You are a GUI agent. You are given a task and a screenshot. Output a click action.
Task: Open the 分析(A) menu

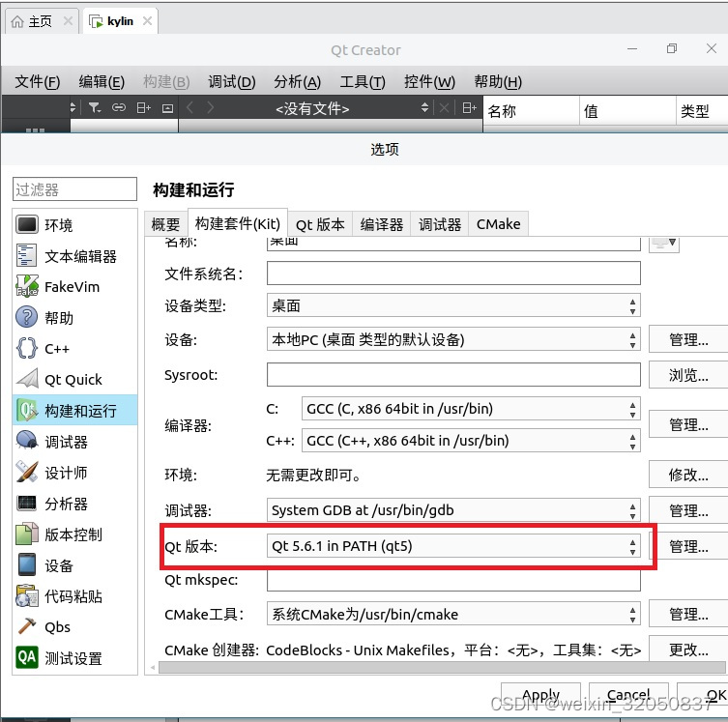[x=297, y=82]
